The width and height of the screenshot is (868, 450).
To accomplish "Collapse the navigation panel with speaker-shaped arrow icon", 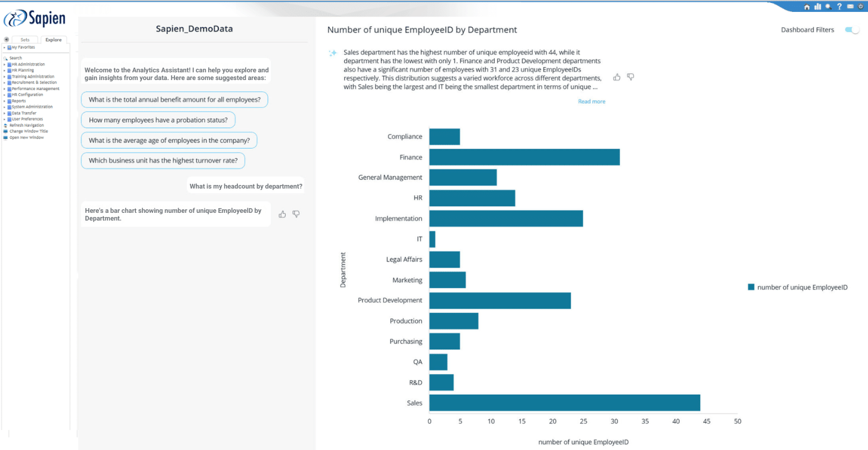I will [7, 40].
